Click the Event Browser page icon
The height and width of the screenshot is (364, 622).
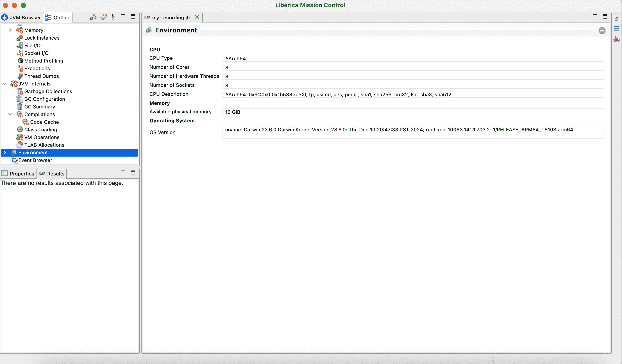[x=14, y=160]
